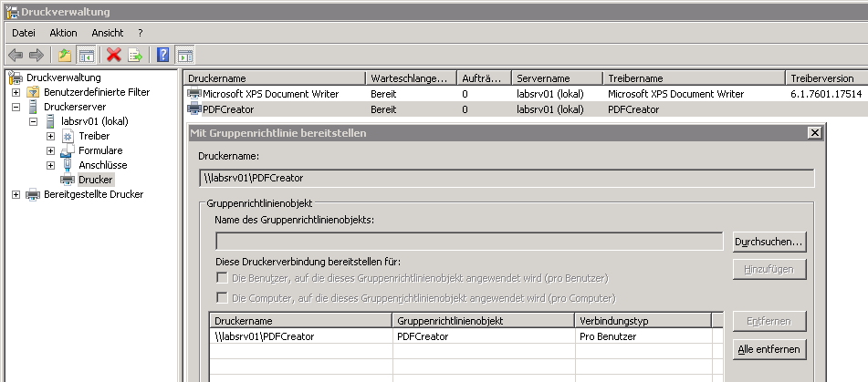This screenshot has width=868, height=382.
Task: Check the 'pro Benutzer' deployment checkbox
Action: click(221, 278)
